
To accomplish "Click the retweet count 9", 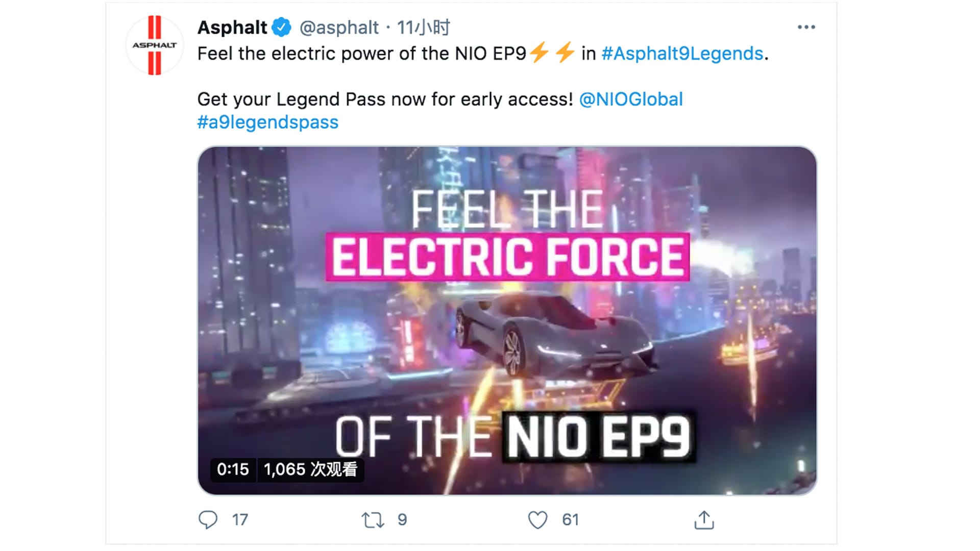I will 402,520.
